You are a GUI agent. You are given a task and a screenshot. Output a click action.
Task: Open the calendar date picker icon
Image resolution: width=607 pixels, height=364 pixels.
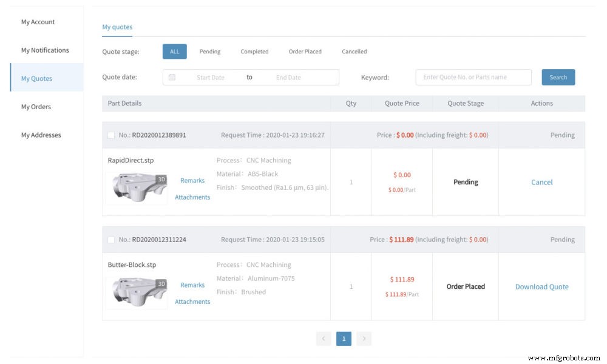172,77
